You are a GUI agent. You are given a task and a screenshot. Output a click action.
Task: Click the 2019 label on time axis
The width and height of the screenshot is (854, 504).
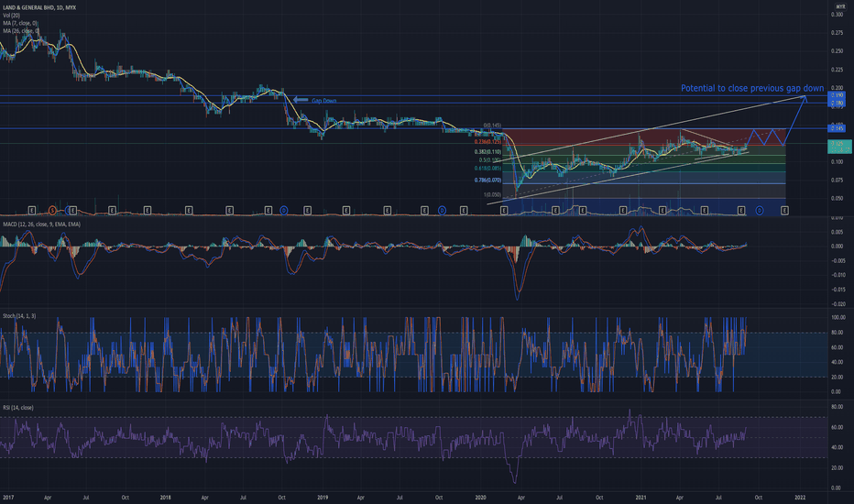(x=323, y=497)
